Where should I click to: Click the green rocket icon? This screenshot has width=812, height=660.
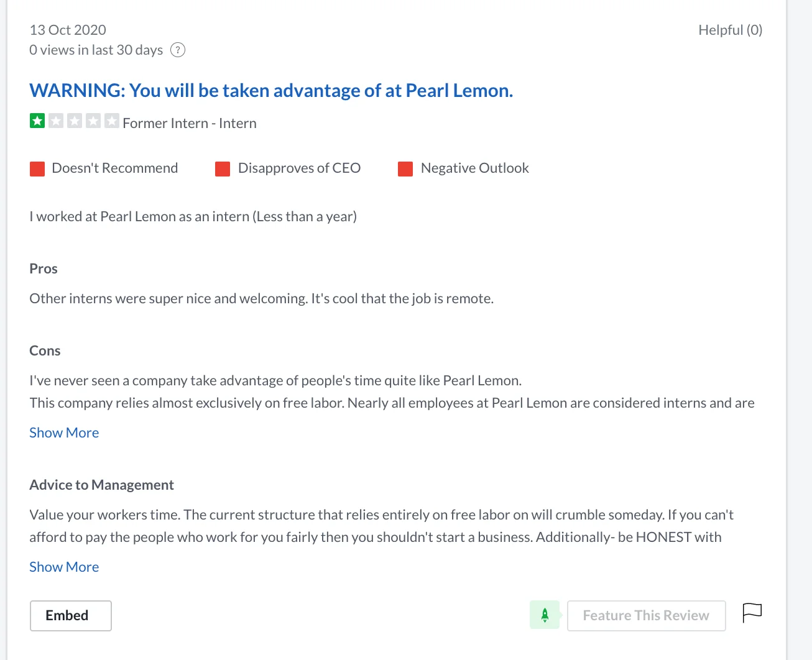545,615
